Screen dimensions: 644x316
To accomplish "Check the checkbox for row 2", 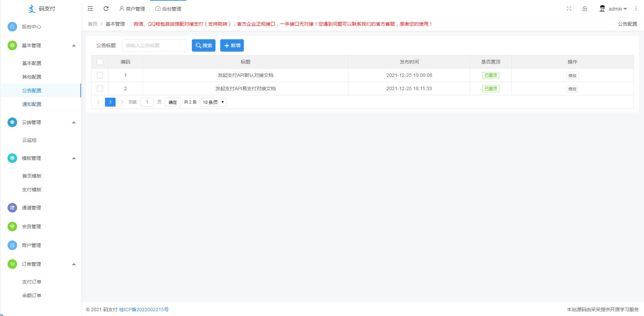I will click(100, 88).
